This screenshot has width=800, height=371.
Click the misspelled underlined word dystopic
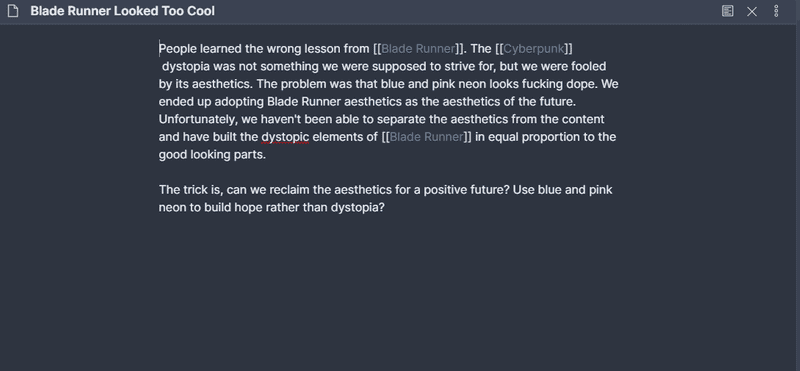(285, 137)
